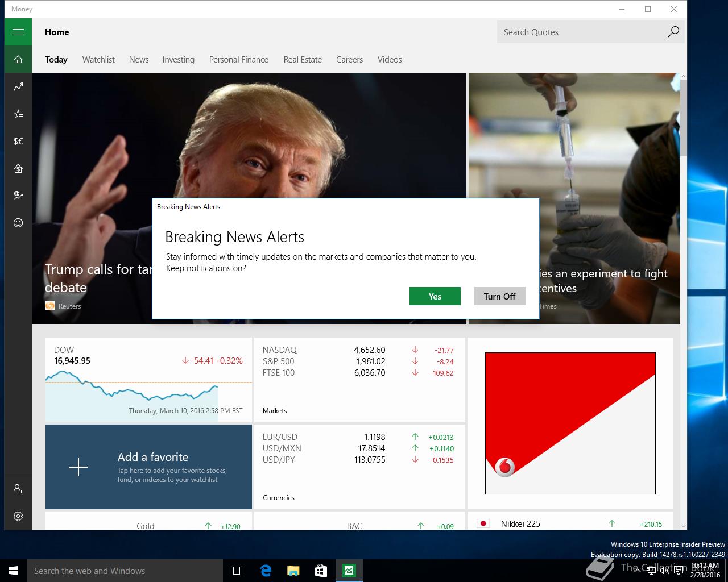Open Task View on the taskbar
The height and width of the screenshot is (582, 728).
[x=237, y=571]
